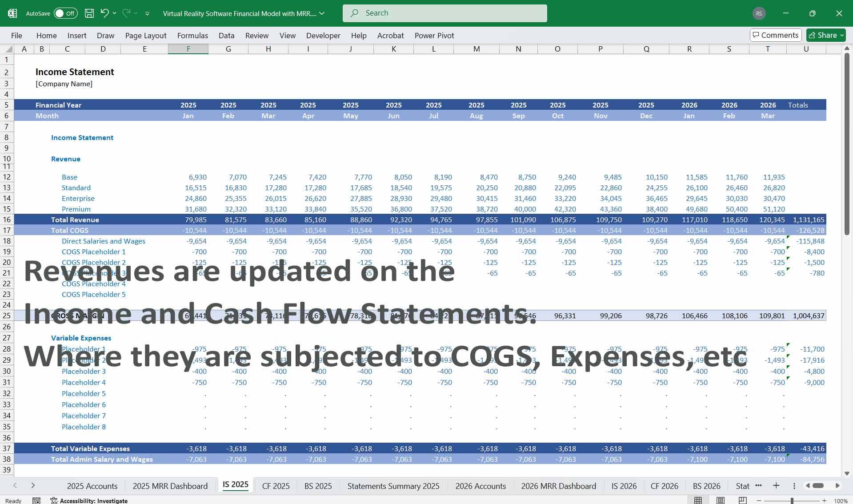Screen dimensions: 853x504
Task: Switch to 2025 Accounts sheet tab
Action: pos(92,486)
